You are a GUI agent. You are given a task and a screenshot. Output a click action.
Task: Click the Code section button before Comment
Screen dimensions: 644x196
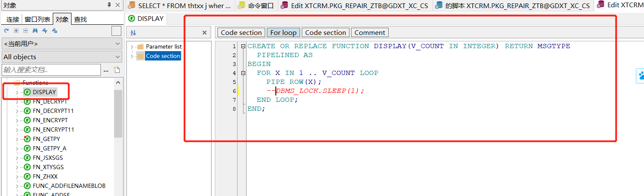326,32
